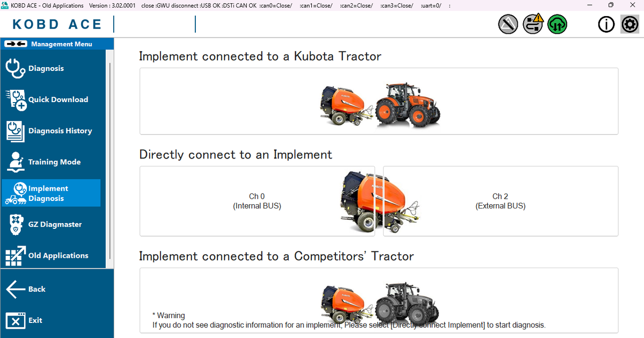Screen dimensions: 644x338
Task: Open the information icon
Action: [x=606, y=24]
